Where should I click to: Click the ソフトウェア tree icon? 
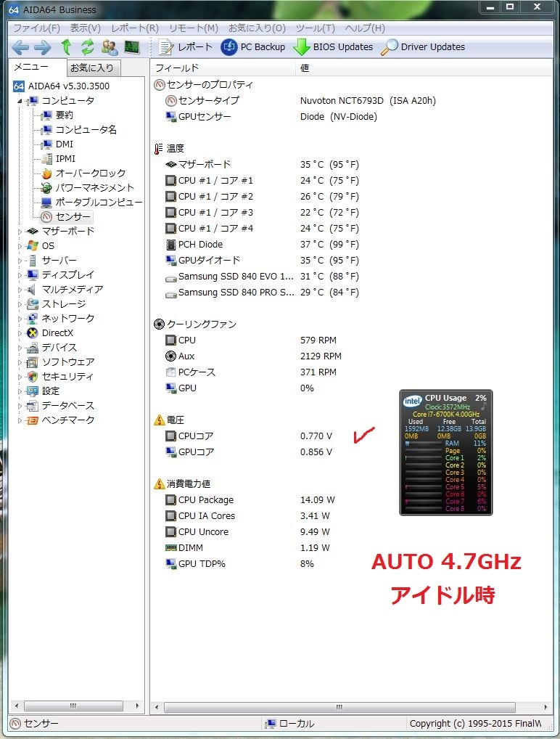(x=33, y=362)
